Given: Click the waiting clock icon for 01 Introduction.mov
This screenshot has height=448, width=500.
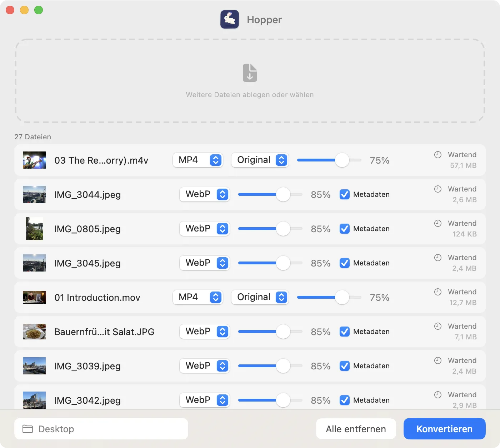Looking at the screenshot, I should 437,292.
